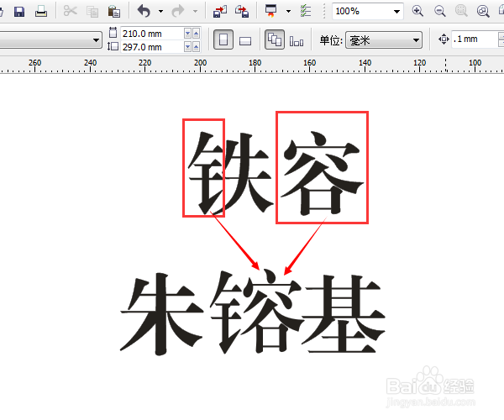Click the Cut scissors icon
This screenshot has width=504, height=420.
tap(70, 11)
